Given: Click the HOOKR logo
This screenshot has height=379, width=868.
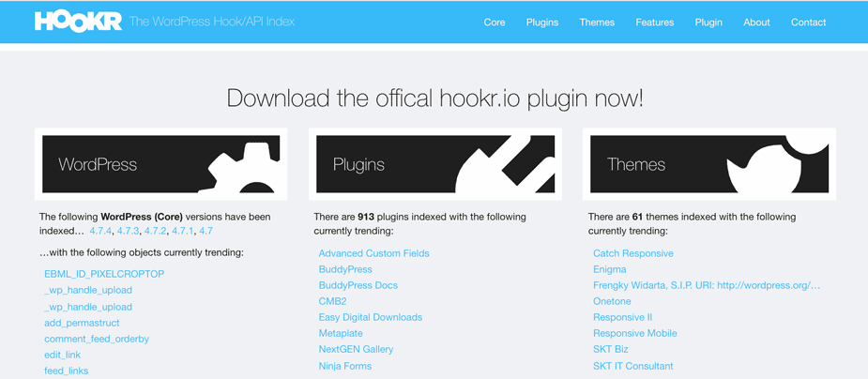Looking at the screenshot, I should [x=78, y=22].
